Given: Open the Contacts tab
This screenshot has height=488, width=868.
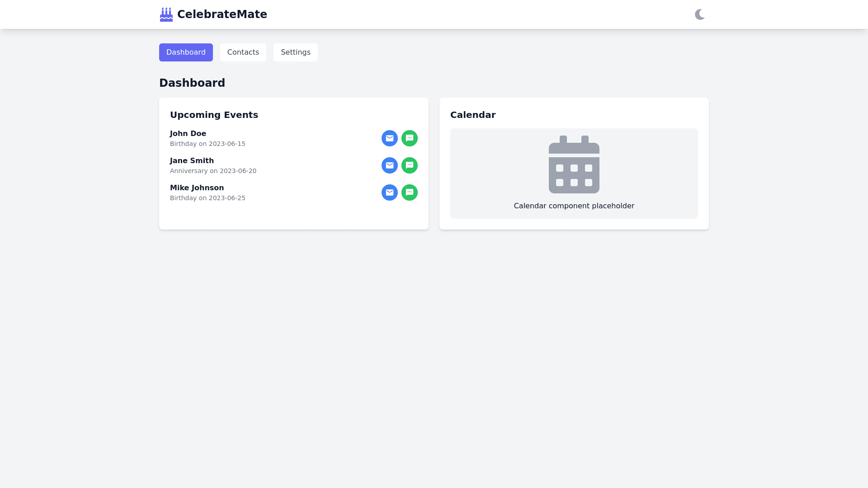Looking at the screenshot, I should (x=243, y=52).
